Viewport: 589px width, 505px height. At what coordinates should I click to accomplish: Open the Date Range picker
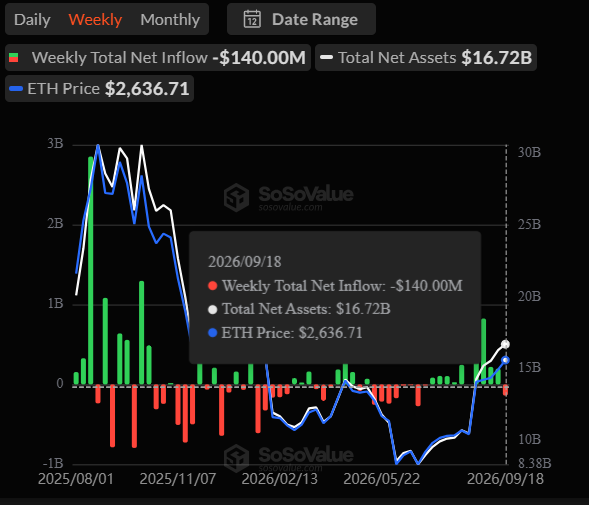[x=301, y=19]
